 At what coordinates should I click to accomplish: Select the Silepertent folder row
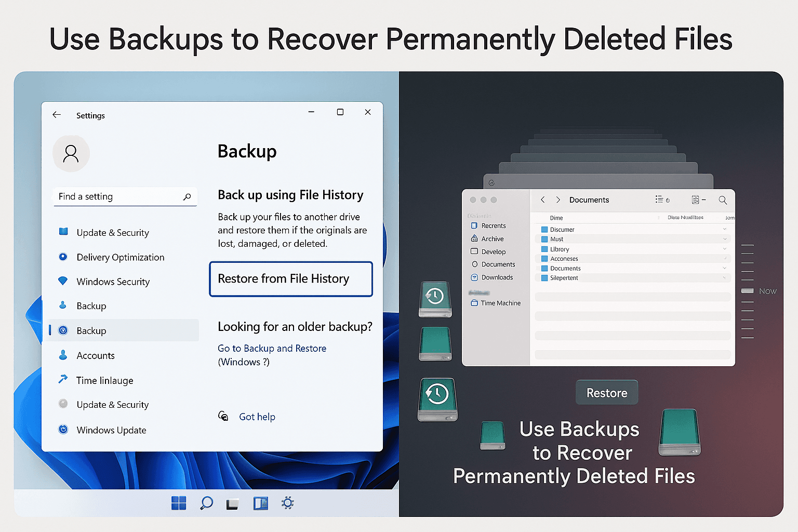pyautogui.click(x=633, y=278)
